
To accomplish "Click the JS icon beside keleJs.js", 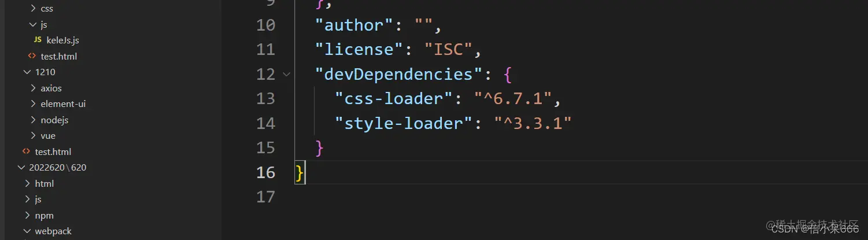I will 38,40.
